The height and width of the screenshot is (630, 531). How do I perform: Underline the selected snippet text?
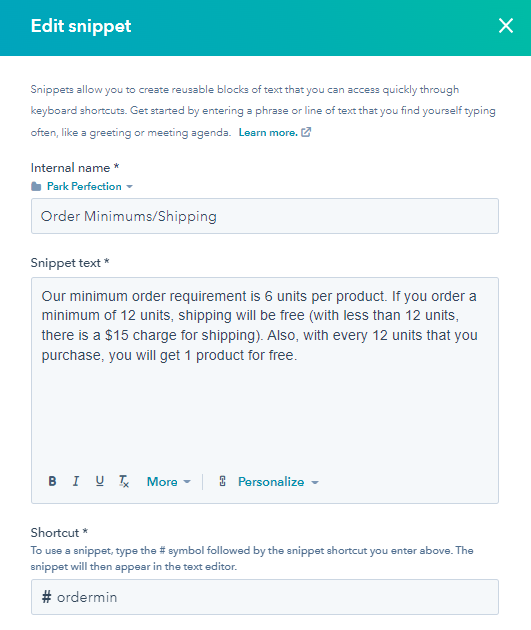coord(100,481)
